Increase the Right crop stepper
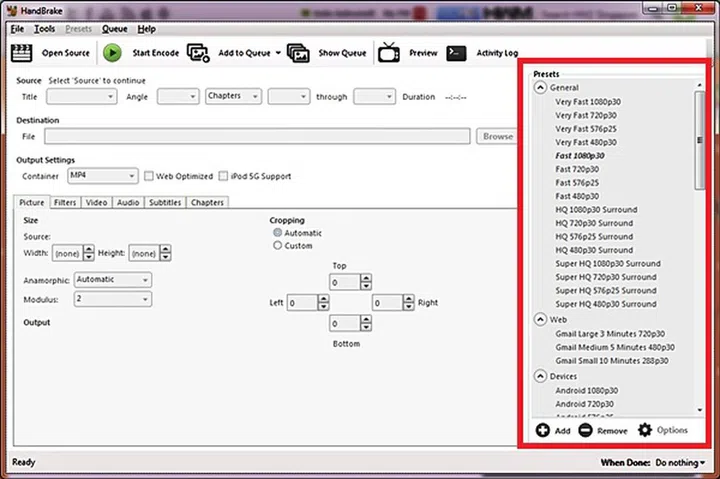Viewport: 720px width, 479px height. [409, 299]
